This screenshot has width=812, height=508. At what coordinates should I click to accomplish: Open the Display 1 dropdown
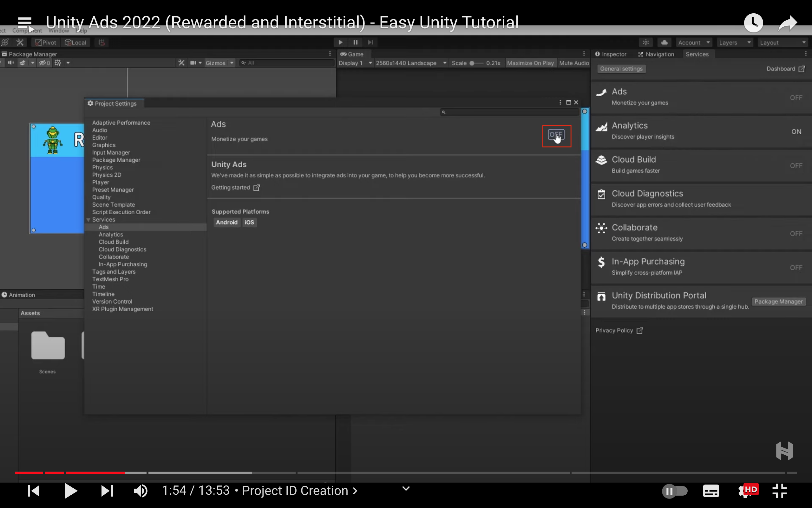(355, 63)
